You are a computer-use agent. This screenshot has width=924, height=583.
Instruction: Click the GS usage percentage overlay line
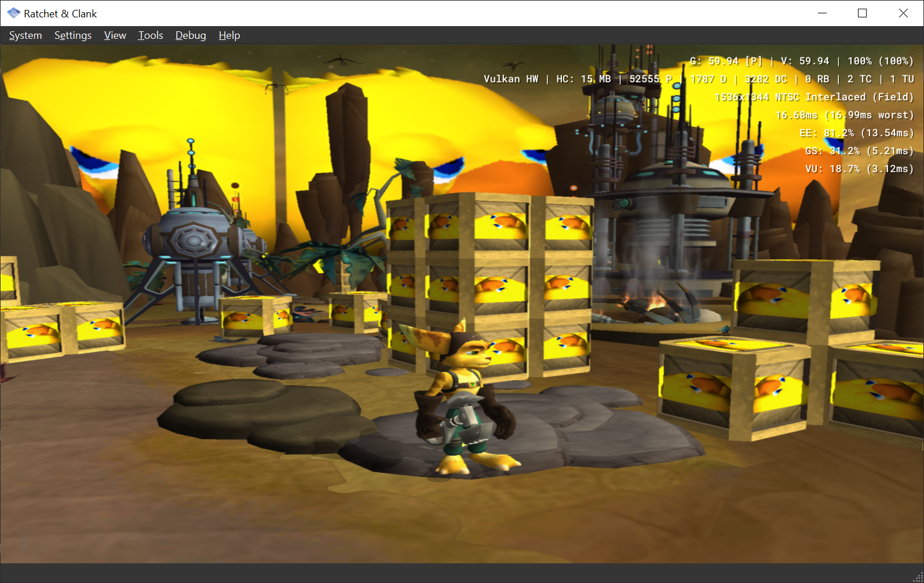pos(859,151)
